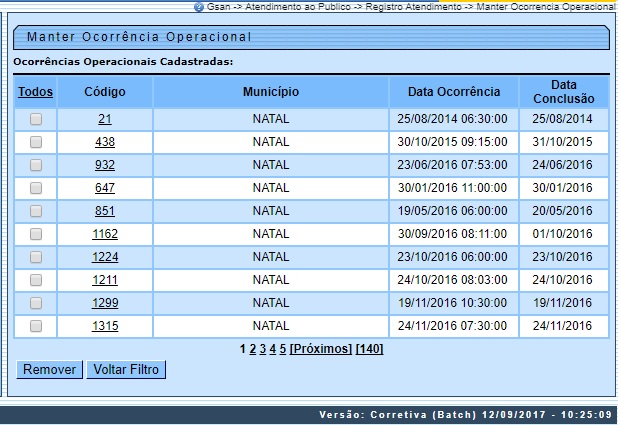Image resolution: width=618 pixels, height=425 pixels.
Task: Click the Gsan icon in breadcrumb
Action: tap(199, 6)
